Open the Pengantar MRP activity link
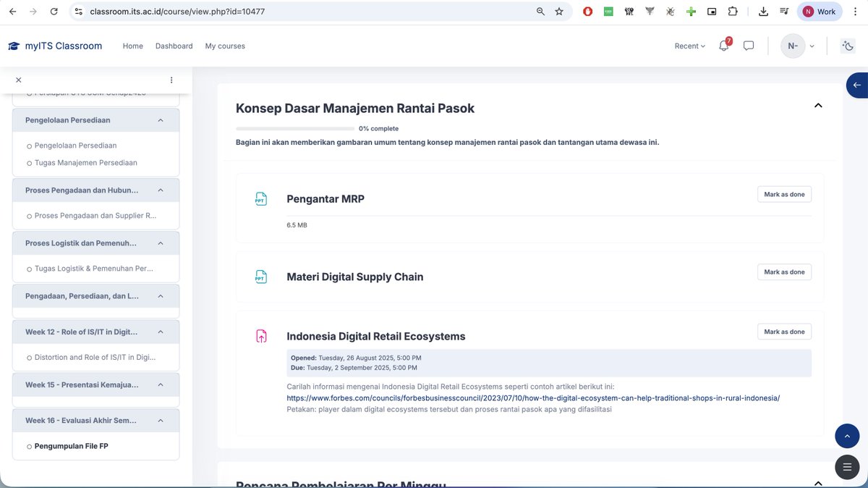868x488 pixels. pyautogui.click(x=325, y=199)
